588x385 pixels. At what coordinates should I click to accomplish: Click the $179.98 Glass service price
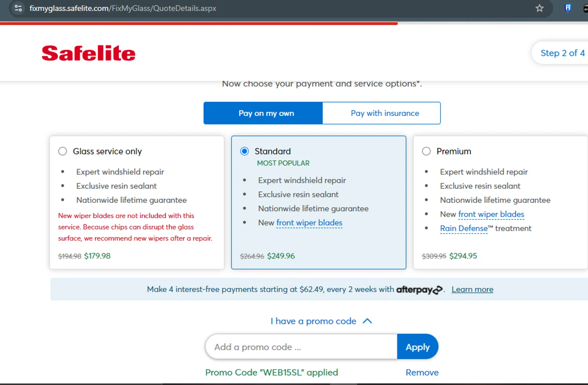click(97, 256)
